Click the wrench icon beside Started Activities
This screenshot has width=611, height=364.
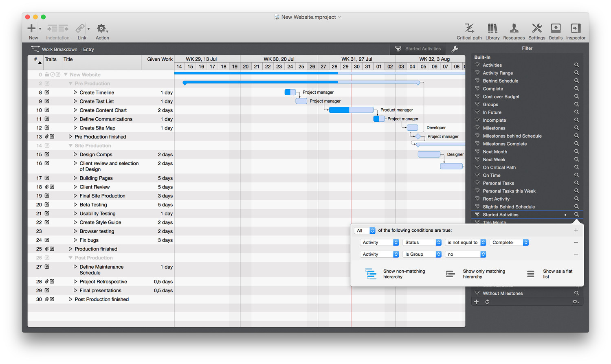pyautogui.click(x=455, y=49)
